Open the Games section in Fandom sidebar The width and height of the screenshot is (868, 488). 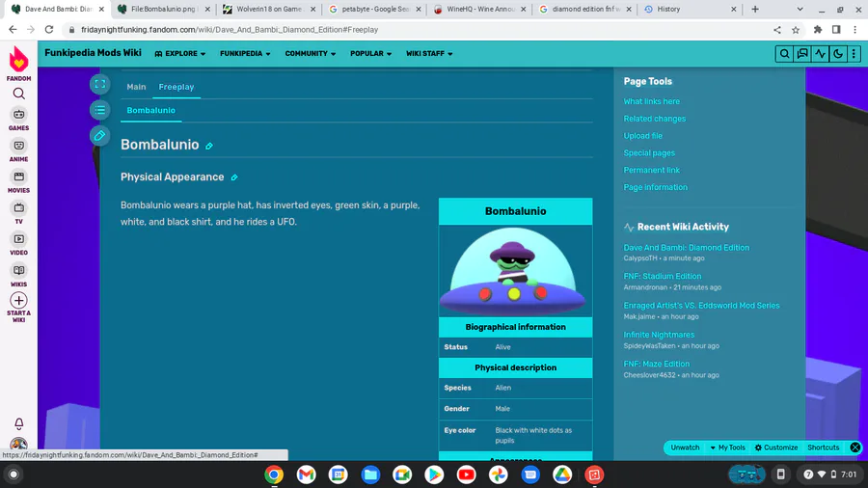19,120
